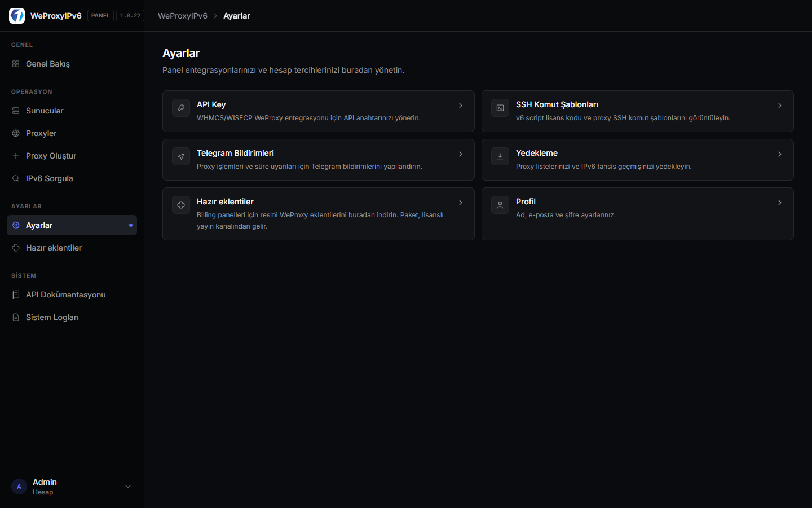Click the Genel Bakış grid icon
The height and width of the screenshot is (508, 812).
click(16, 64)
